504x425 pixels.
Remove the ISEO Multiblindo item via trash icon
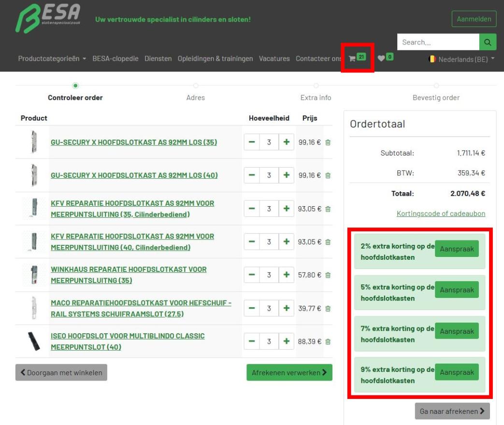[328, 341]
